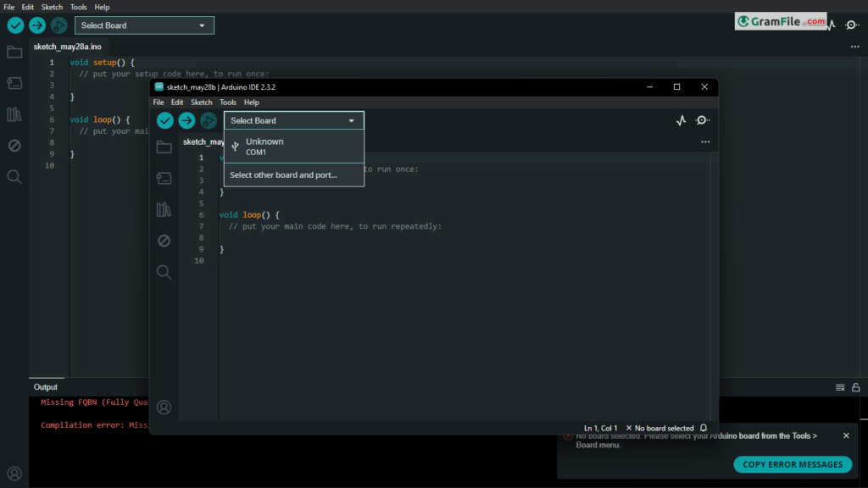Click void loop line in front window editor
The image size is (868, 488).
pyautogui.click(x=250, y=214)
